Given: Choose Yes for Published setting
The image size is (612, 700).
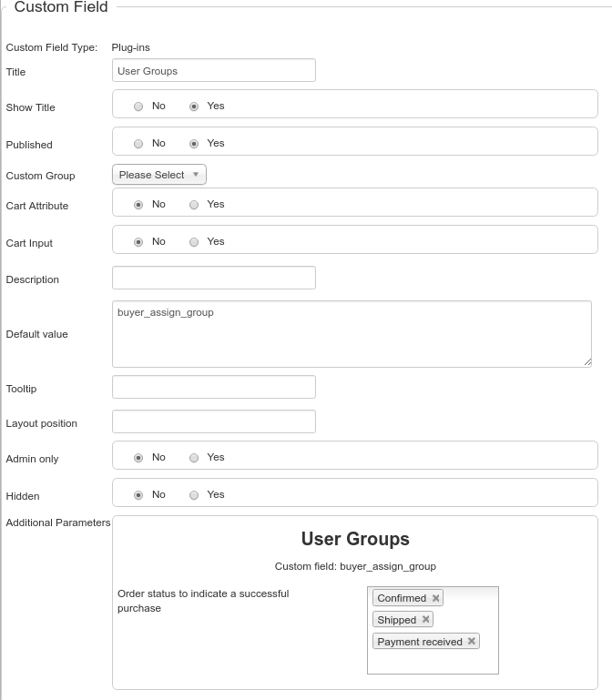Looking at the screenshot, I should pyautogui.click(x=194, y=144).
